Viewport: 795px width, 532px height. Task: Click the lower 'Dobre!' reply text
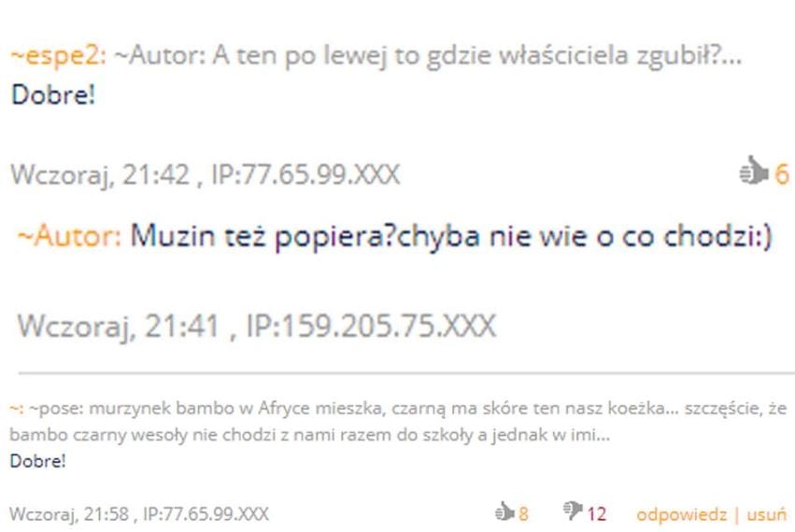tap(37, 461)
